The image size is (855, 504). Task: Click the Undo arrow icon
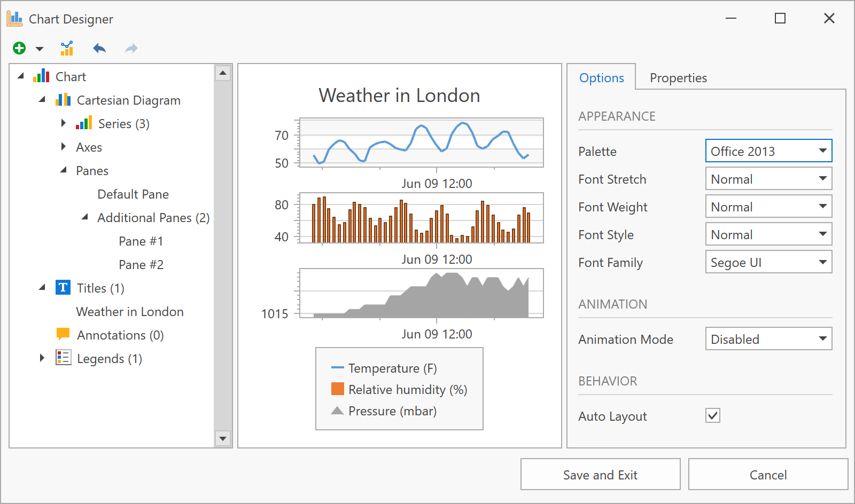99,49
